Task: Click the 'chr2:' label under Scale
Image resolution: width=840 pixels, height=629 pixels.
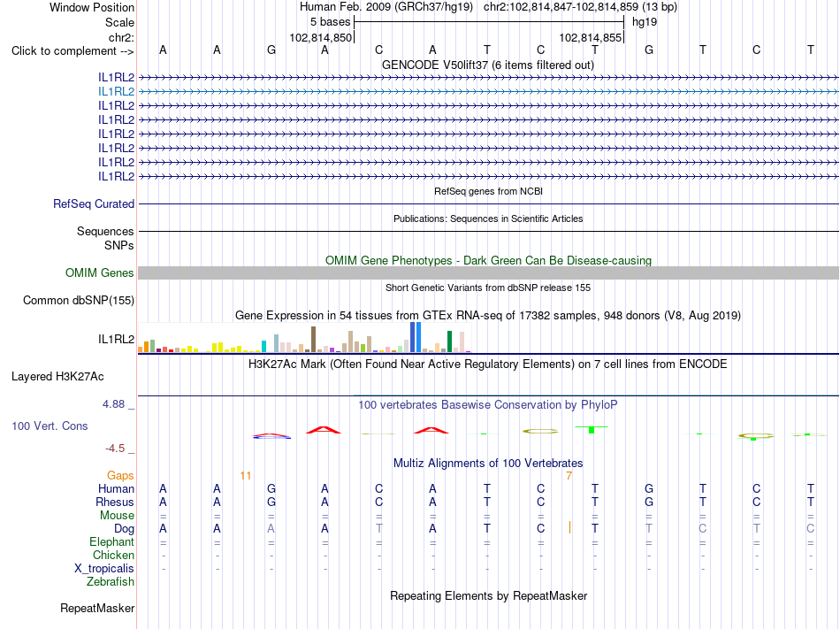Action: (122, 37)
